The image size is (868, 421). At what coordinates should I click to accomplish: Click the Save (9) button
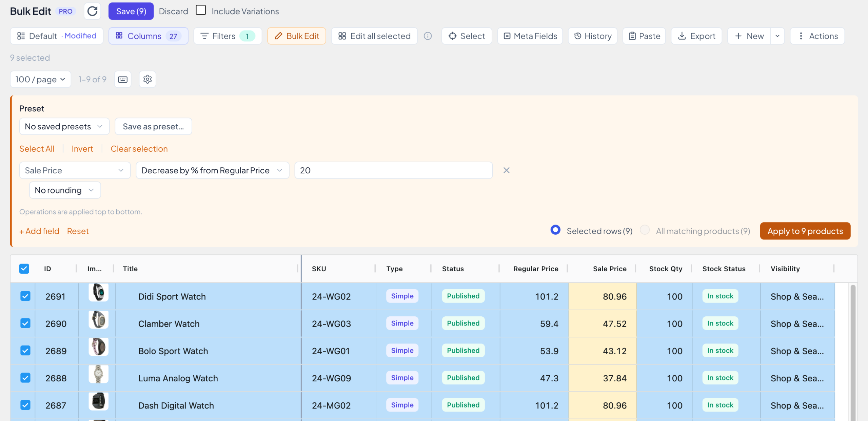131,11
